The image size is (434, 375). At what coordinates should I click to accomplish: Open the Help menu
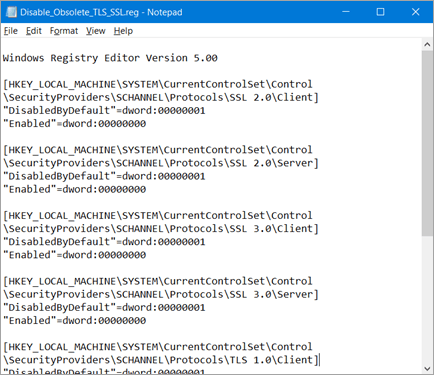[x=123, y=31]
